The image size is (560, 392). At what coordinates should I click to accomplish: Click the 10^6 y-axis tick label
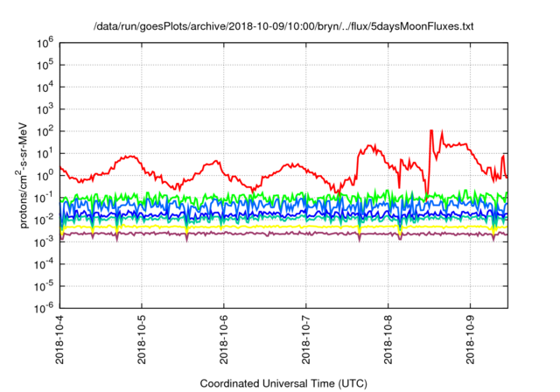tap(45, 43)
